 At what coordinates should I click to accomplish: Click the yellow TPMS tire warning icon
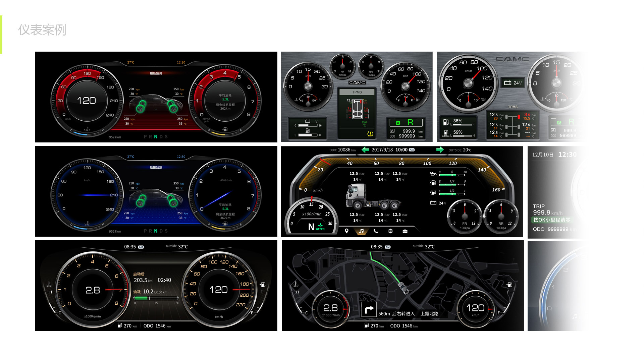(370, 134)
